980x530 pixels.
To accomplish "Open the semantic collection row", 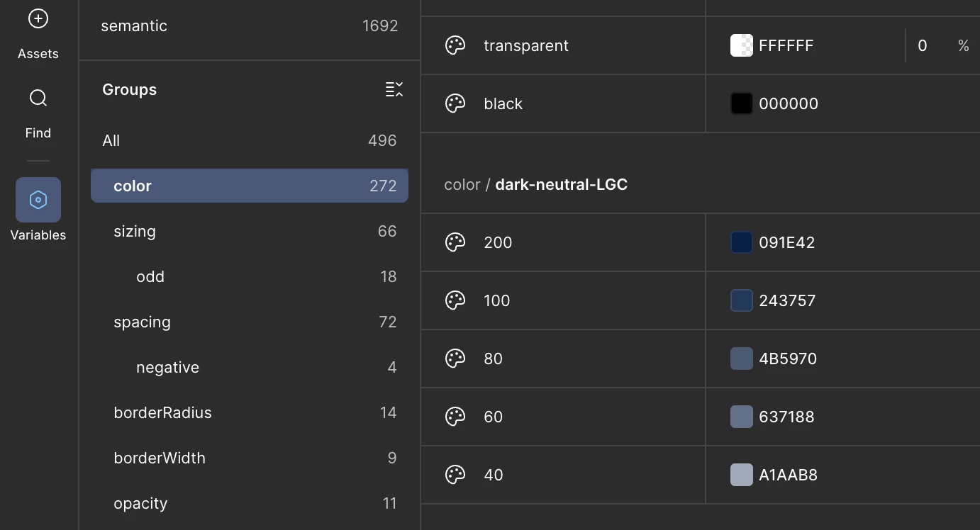I will point(250,26).
